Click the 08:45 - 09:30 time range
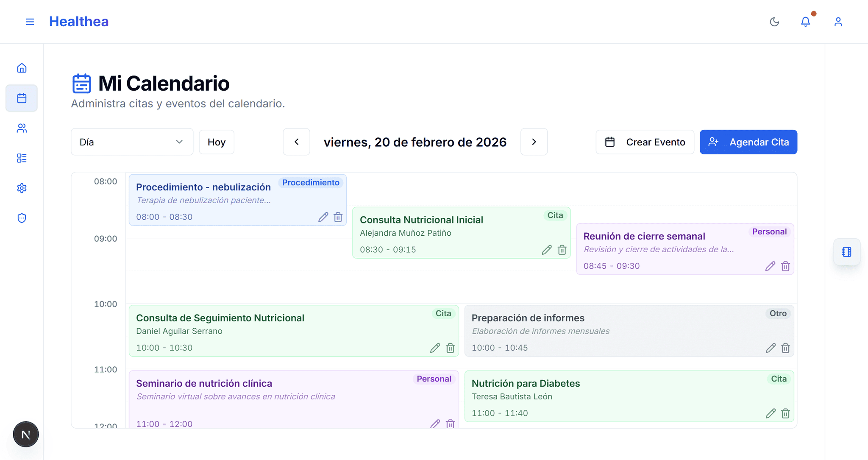Image resolution: width=868 pixels, height=460 pixels. point(612,266)
